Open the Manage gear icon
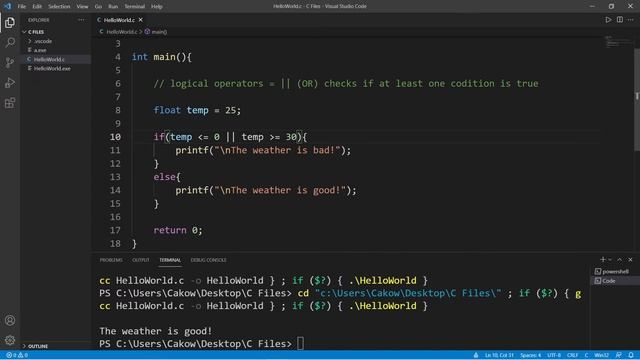640x360 pixels. pos(10,340)
